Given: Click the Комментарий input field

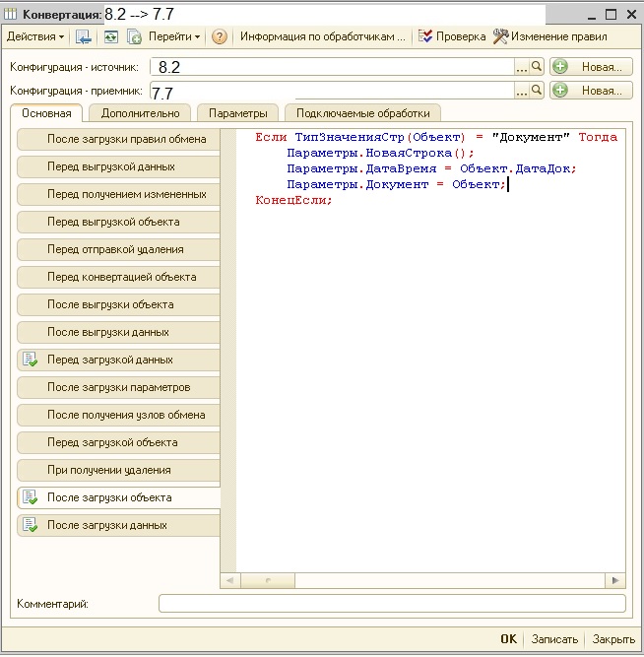Looking at the screenshot, I should tap(392, 604).
